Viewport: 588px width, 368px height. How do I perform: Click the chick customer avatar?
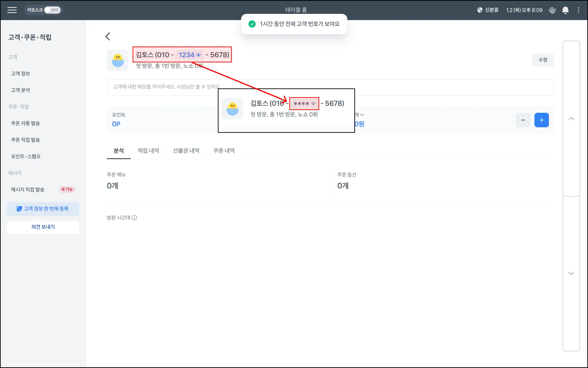click(118, 60)
